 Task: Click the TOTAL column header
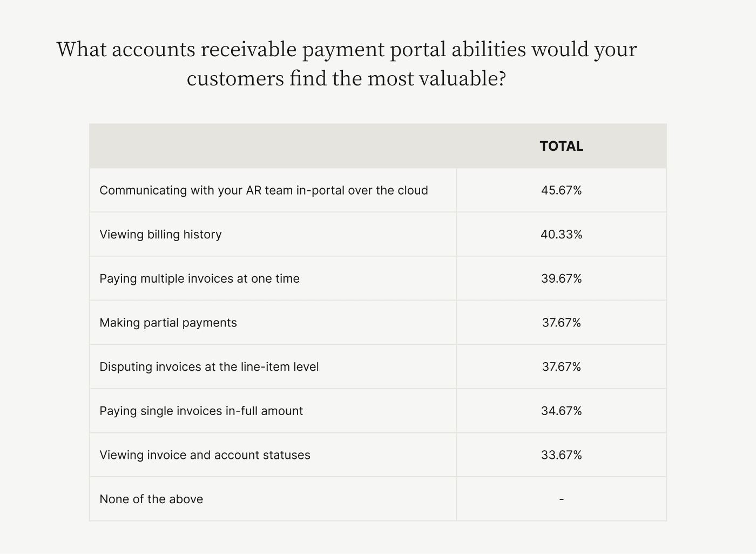click(561, 146)
